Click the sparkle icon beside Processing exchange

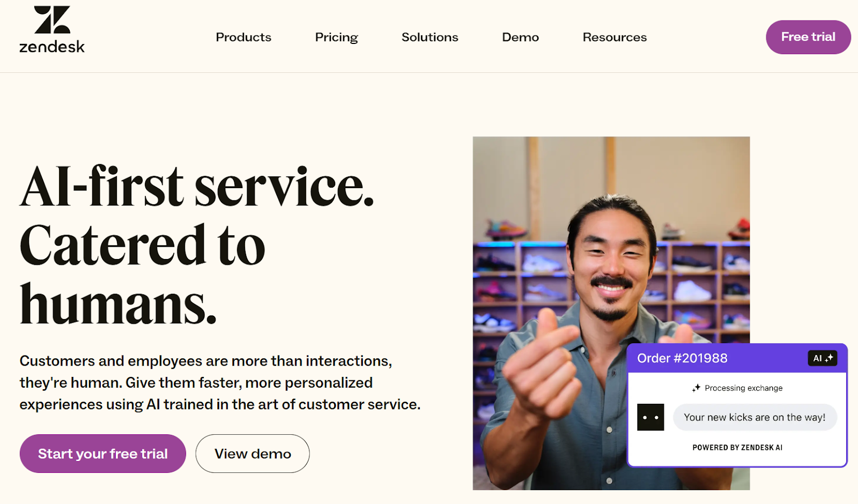tap(696, 388)
